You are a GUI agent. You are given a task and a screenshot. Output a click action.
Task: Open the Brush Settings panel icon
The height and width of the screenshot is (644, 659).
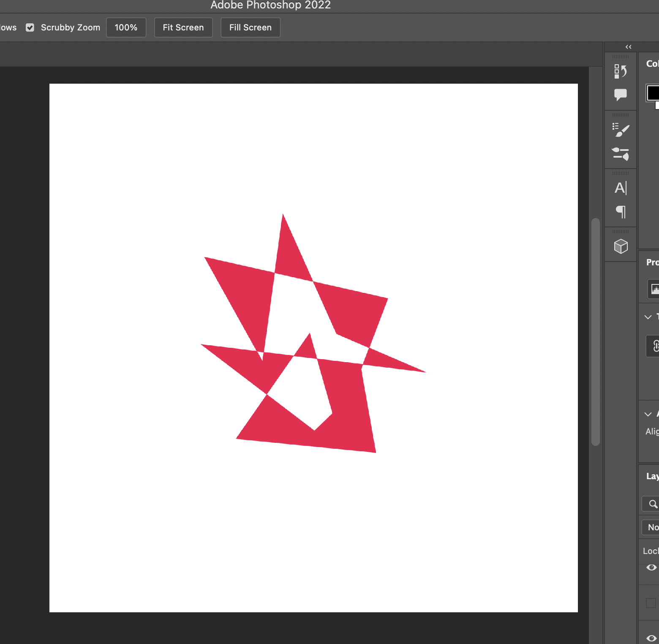tap(621, 154)
